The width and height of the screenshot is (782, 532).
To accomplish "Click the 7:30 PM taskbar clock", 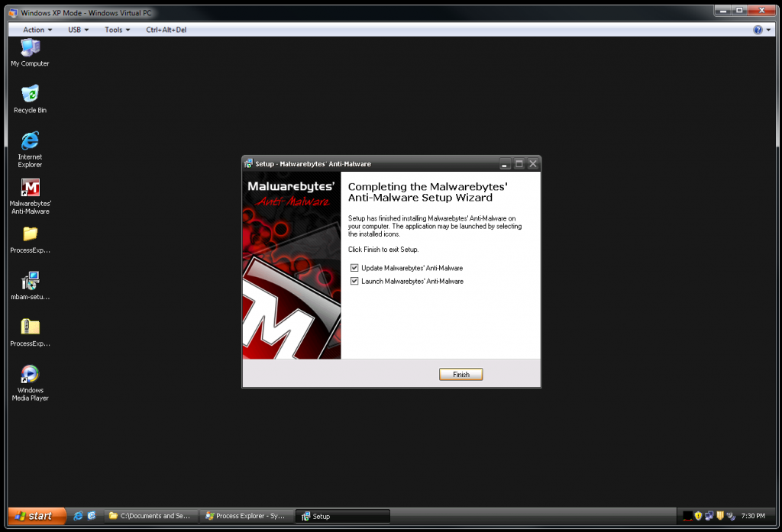I will [753, 516].
